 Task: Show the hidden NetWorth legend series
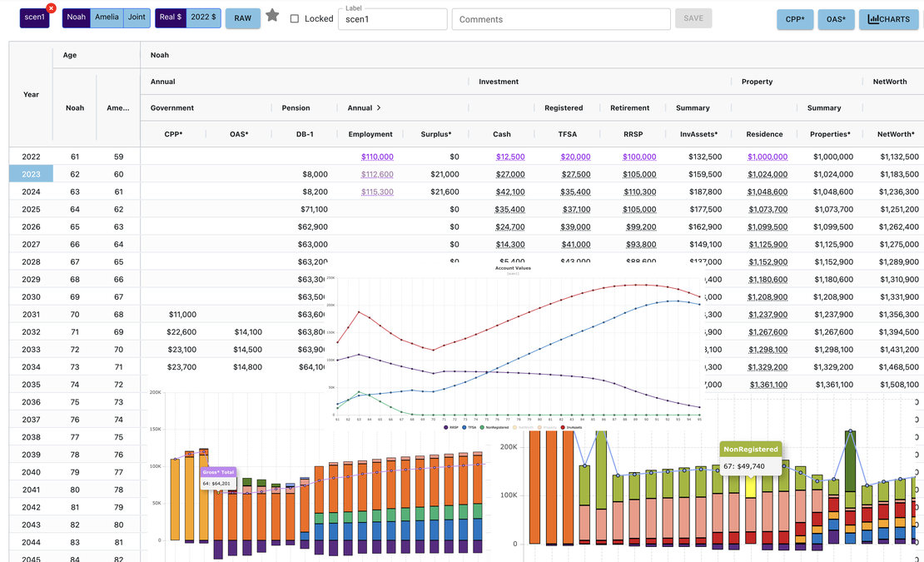[522, 426]
